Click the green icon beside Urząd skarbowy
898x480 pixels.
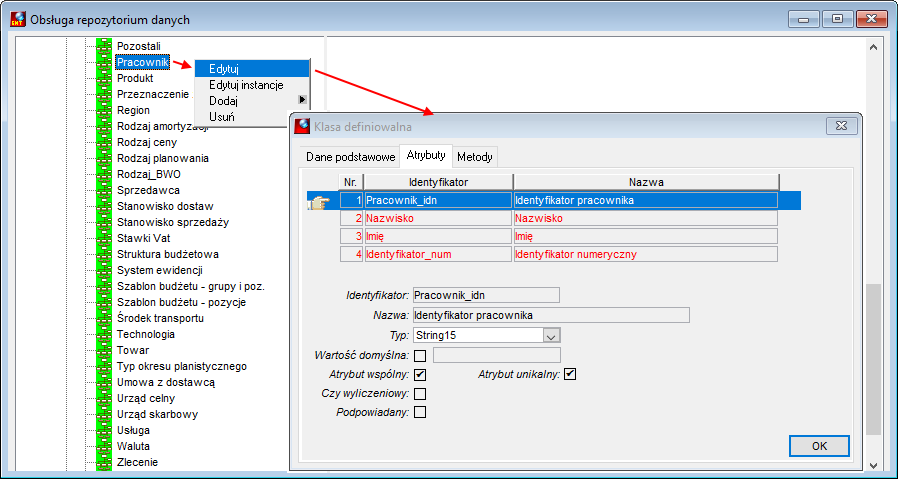coord(103,415)
